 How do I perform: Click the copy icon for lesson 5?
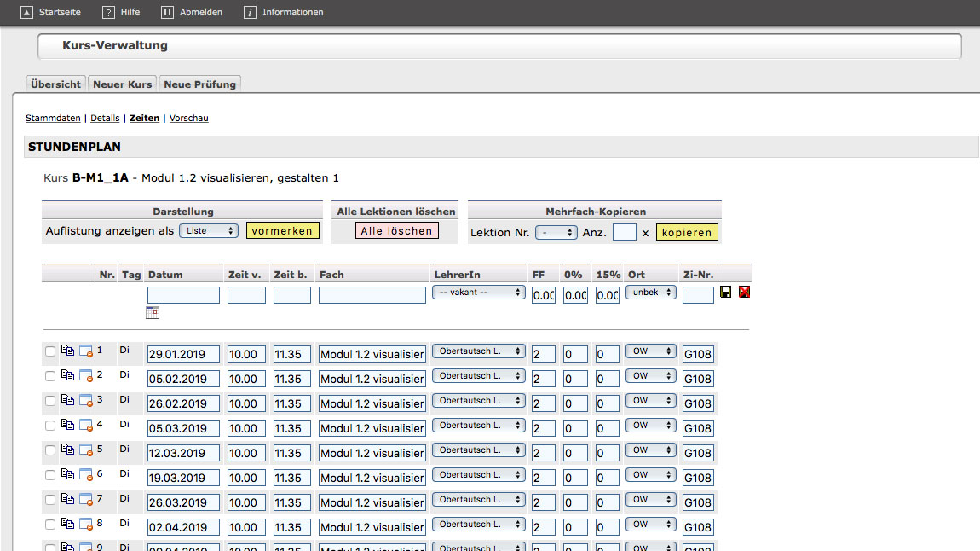(x=68, y=449)
